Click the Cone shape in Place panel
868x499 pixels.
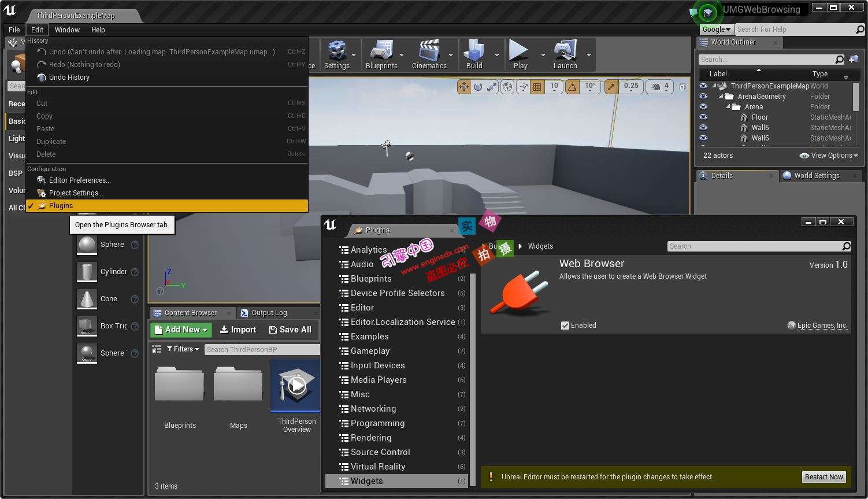click(x=101, y=299)
